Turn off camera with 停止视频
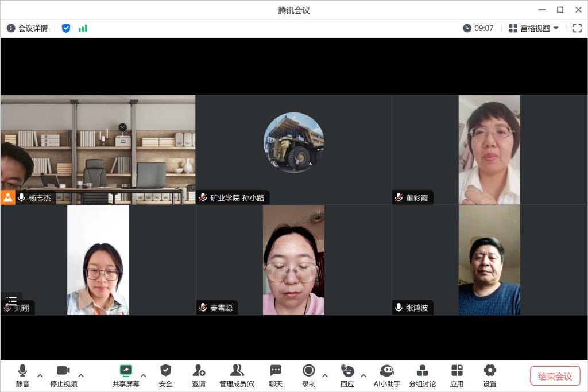 [63, 376]
